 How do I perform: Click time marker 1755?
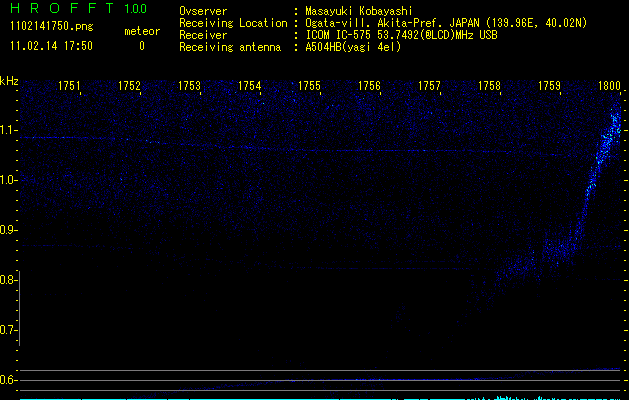click(309, 86)
